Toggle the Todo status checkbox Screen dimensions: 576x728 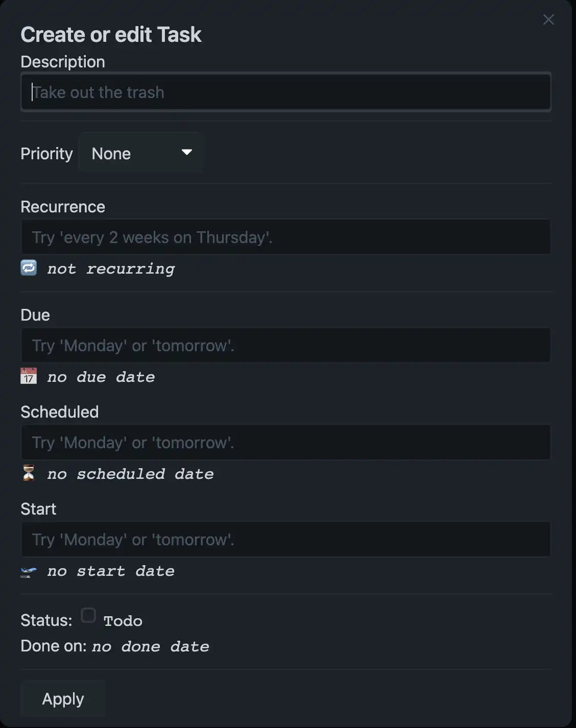tap(88, 616)
